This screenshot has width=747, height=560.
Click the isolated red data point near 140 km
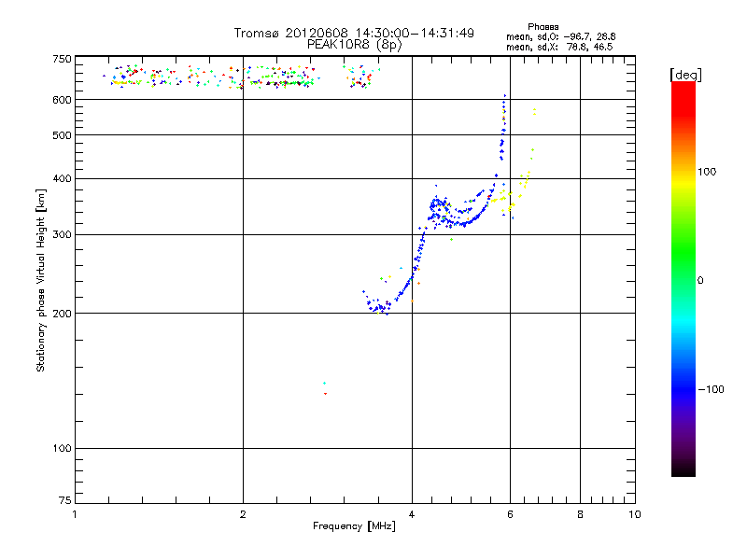pos(325,394)
